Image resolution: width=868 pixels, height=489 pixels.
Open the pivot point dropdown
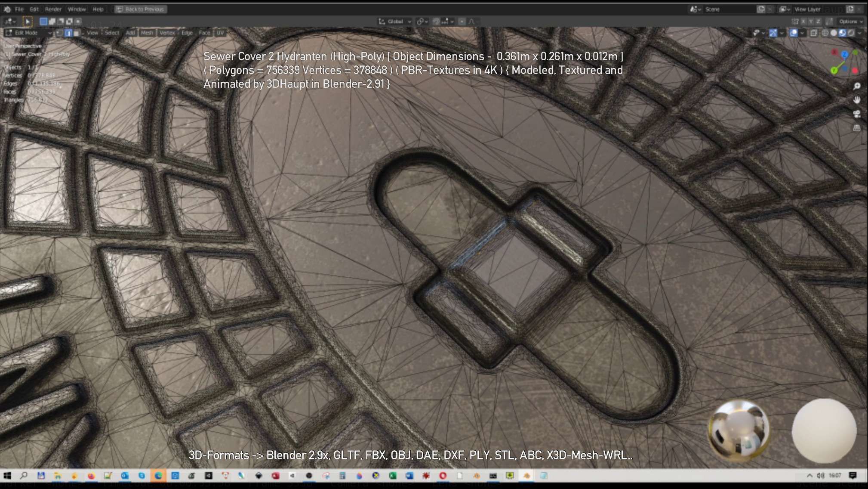(x=422, y=21)
